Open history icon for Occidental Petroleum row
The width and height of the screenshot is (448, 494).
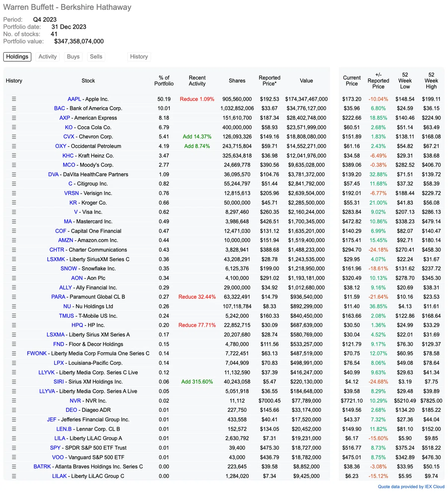tap(14, 146)
